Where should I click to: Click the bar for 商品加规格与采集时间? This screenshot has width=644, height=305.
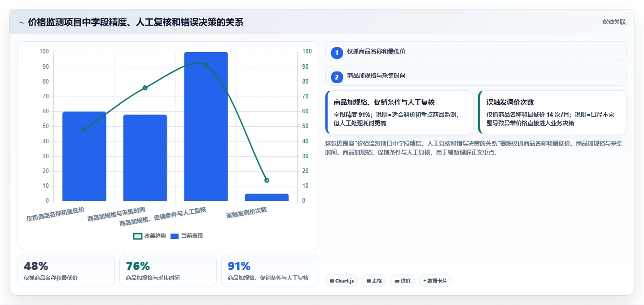coord(145,158)
